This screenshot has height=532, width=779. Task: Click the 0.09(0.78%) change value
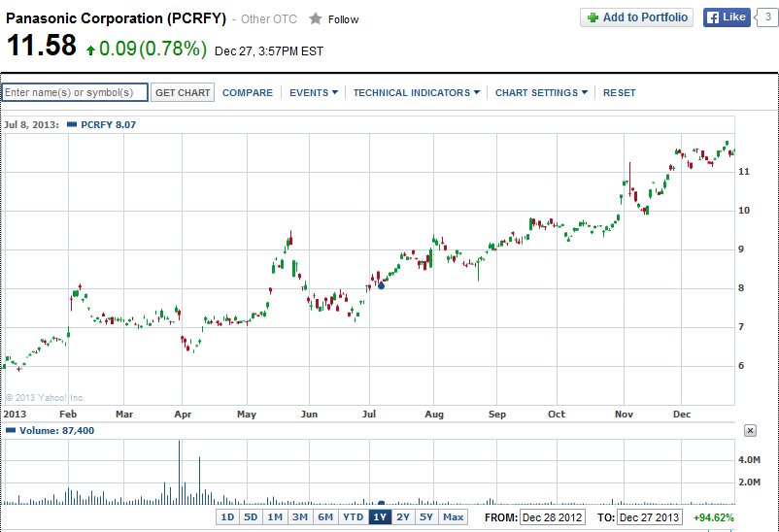click(153, 49)
